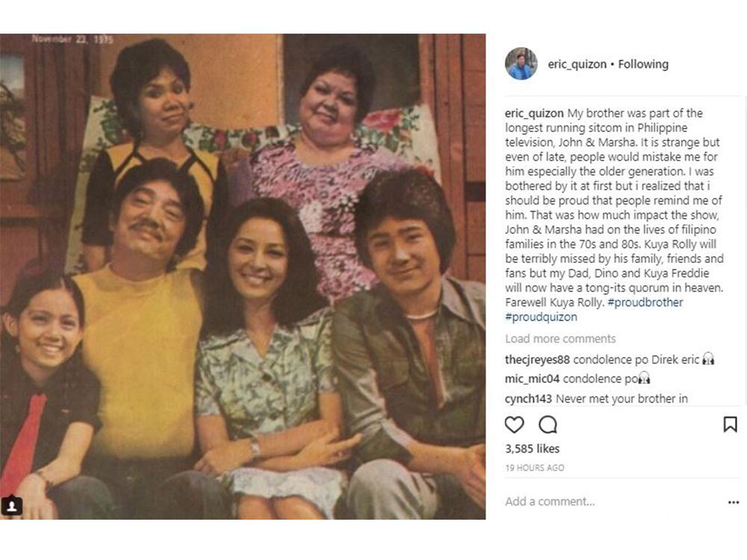Expand Load more comments

click(560, 338)
